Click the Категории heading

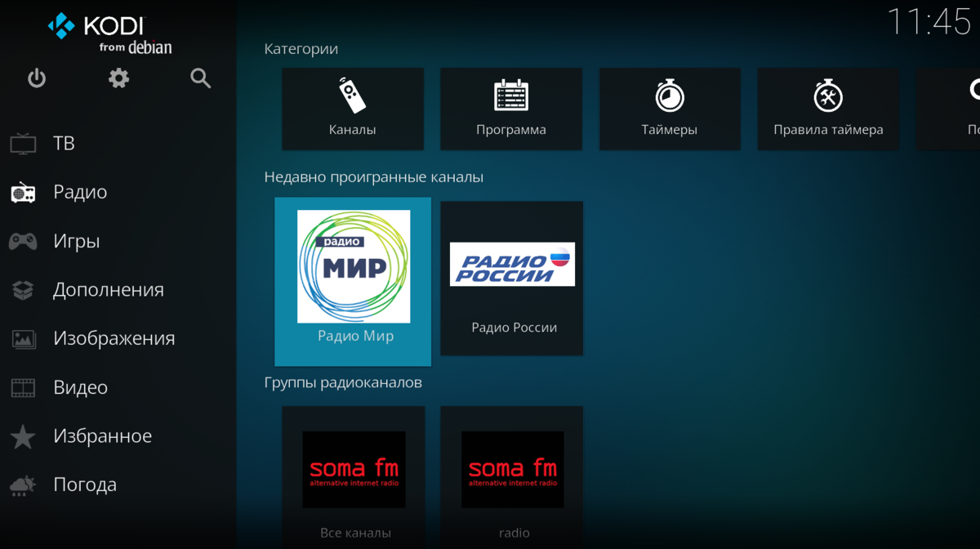[301, 49]
